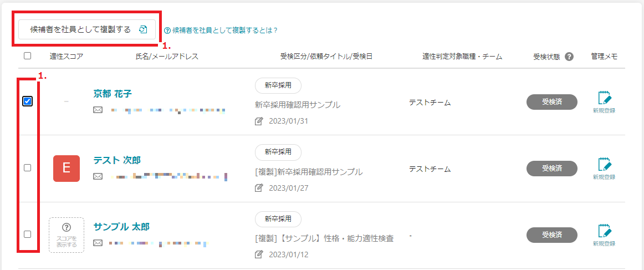
Task: Open 京都 花子 candidate name link
Action: pos(113,94)
